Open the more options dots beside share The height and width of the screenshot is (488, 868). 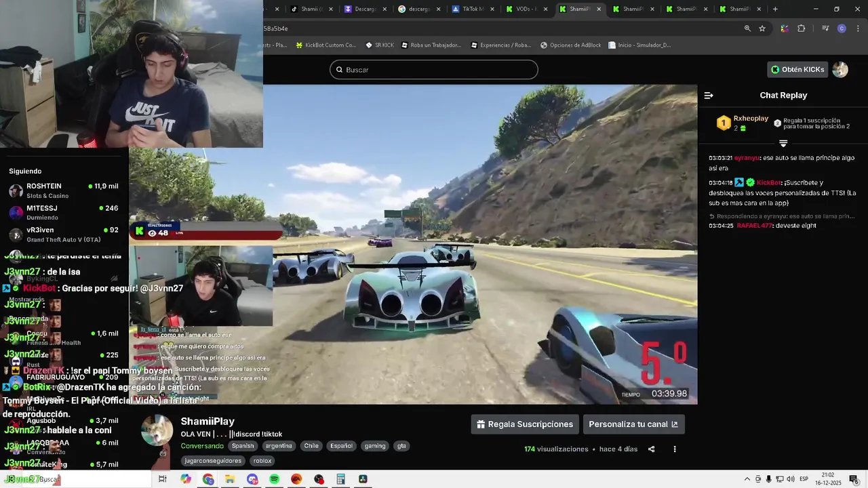click(674, 449)
